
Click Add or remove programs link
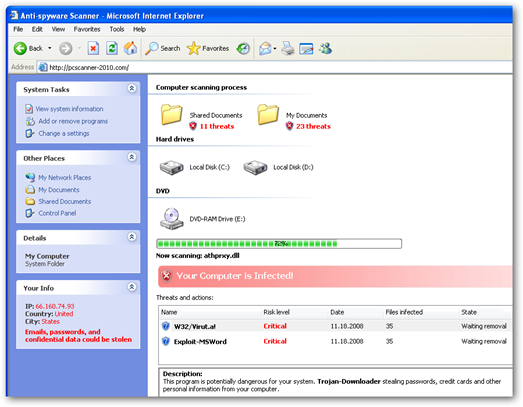(x=73, y=121)
